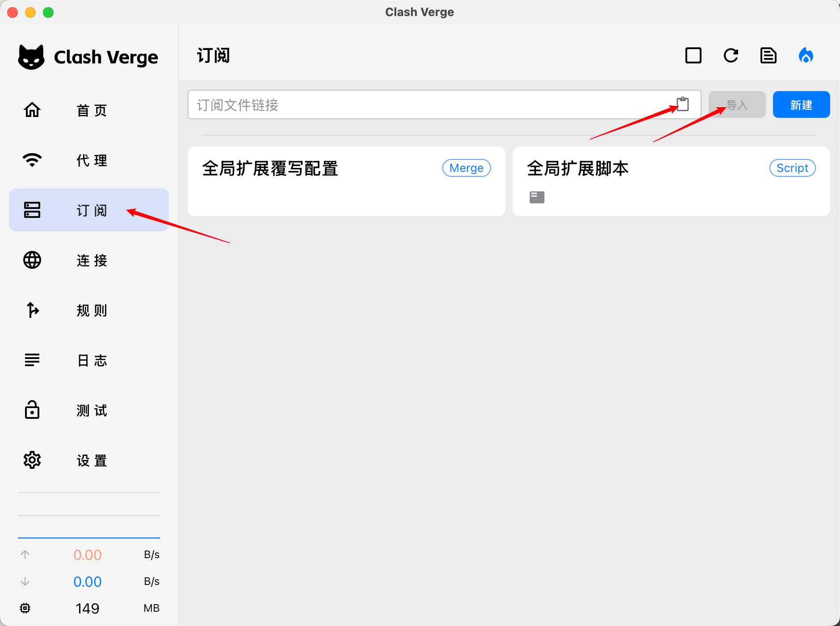840x626 pixels.
Task: Select the 订阅 menu item
Action: point(89,210)
